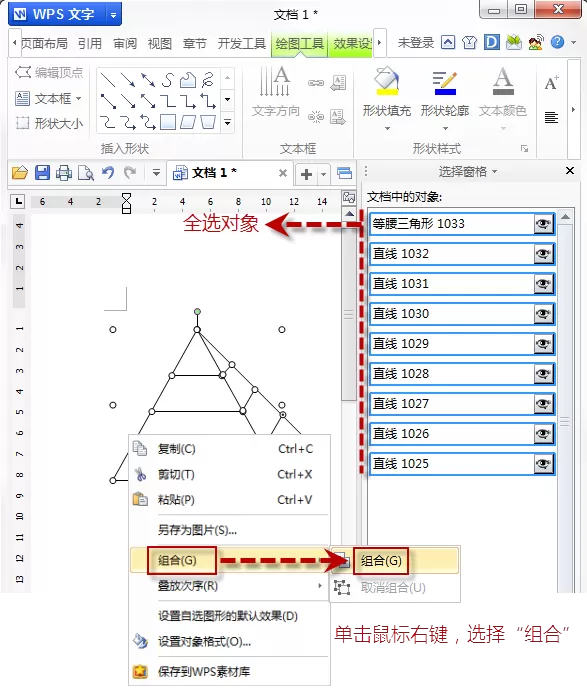The image size is (587, 688).
Task: Click the help question mark icon
Action: (x=557, y=42)
